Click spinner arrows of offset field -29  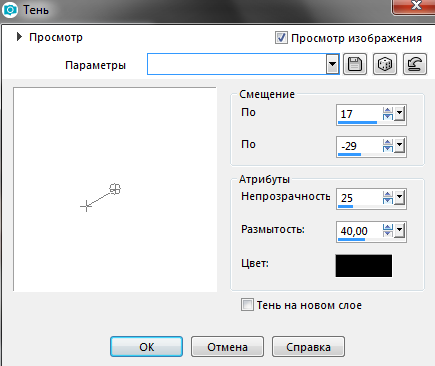coord(388,146)
